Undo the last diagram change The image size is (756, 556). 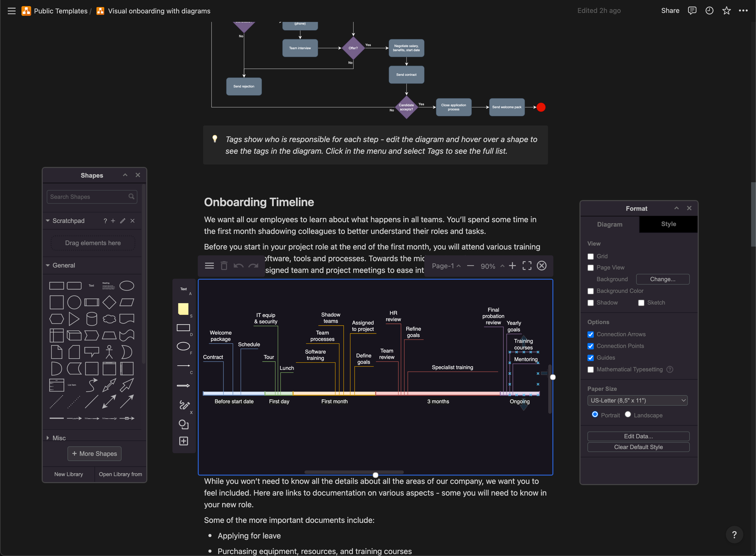[x=238, y=266]
